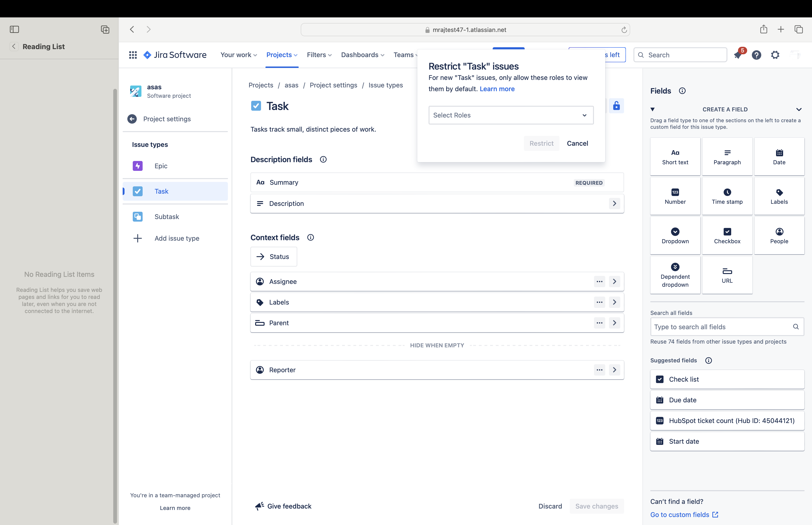This screenshot has height=525, width=812.
Task: Open Jira settings gear icon
Action: pyautogui.click(x=775, y=55)
